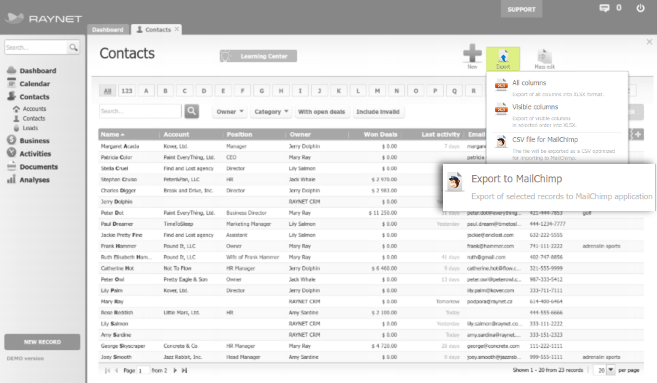Click the sidebar search magnifier icon
This screenshot has width=657, height=383.
pyautogui.click(x=73, y=47)
